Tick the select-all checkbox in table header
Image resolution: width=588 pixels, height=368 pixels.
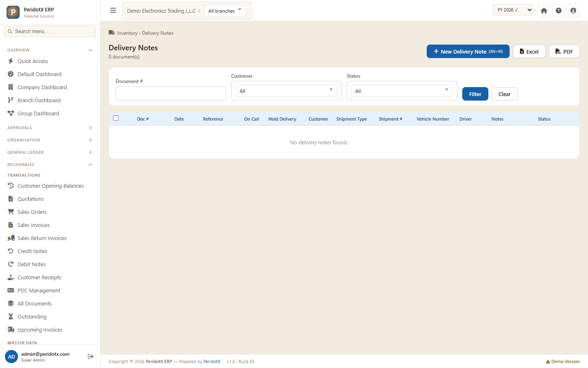point(116,118)
